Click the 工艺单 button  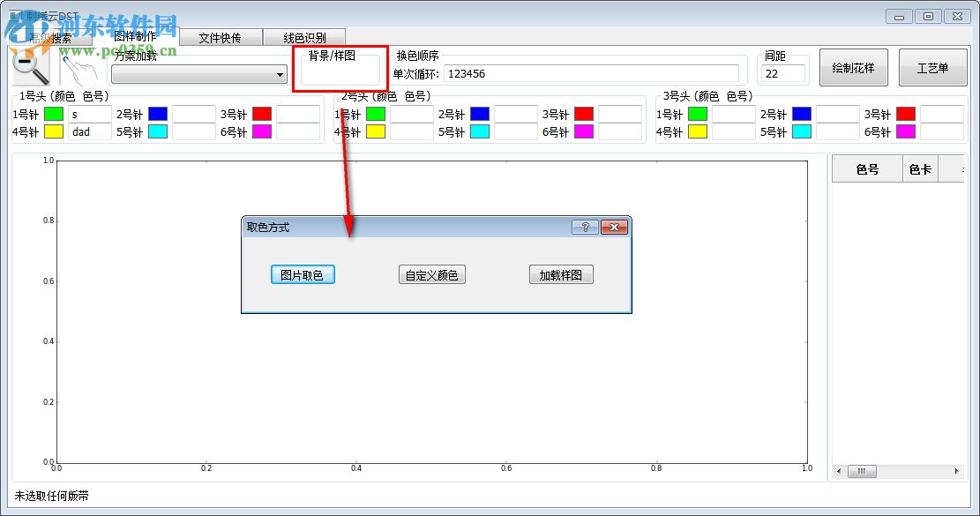tap(932, 67)
